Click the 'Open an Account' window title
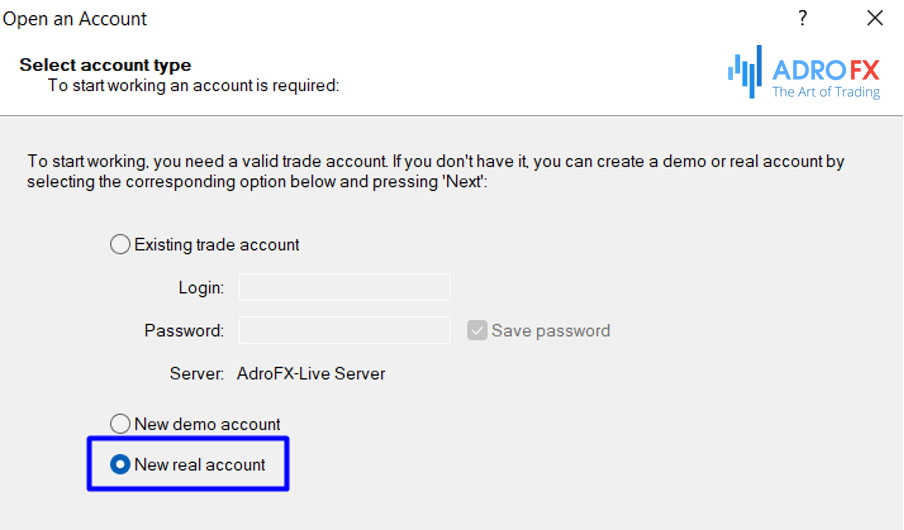904x530 pixels. (74, 18)
